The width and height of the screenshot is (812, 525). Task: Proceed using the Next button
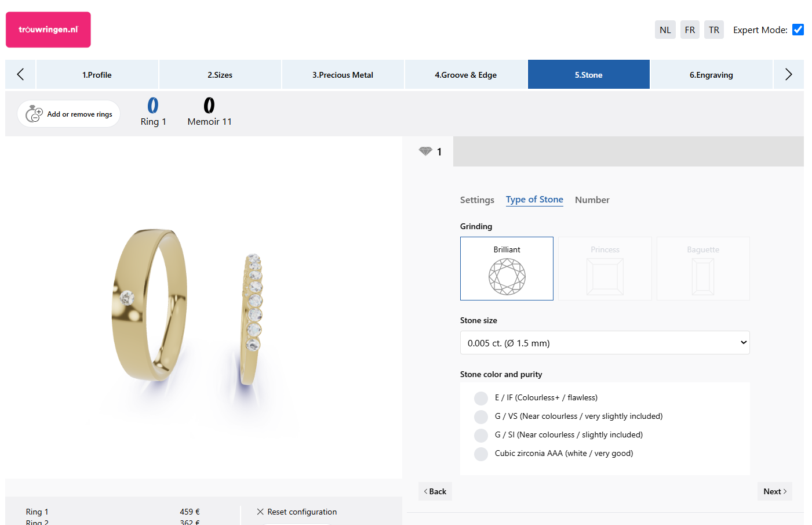tap(774, 491)
